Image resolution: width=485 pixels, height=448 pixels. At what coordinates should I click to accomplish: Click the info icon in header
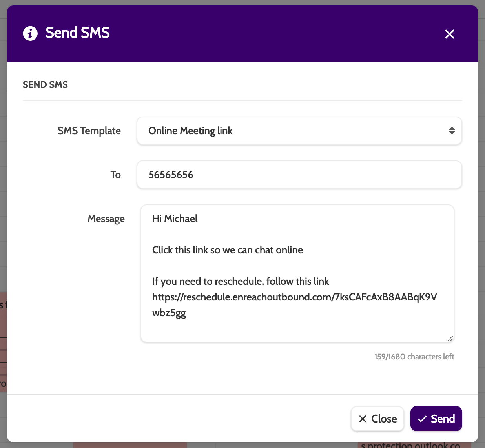[x=30, y=33]
